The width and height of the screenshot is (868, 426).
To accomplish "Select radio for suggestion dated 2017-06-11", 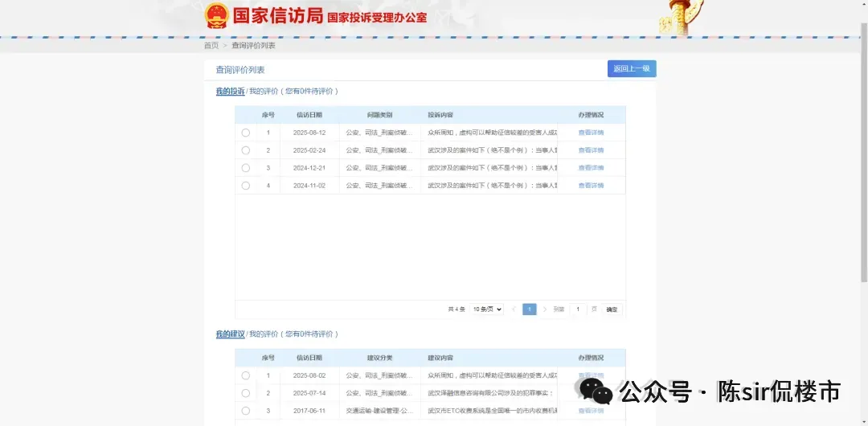I will pos(246,411).
